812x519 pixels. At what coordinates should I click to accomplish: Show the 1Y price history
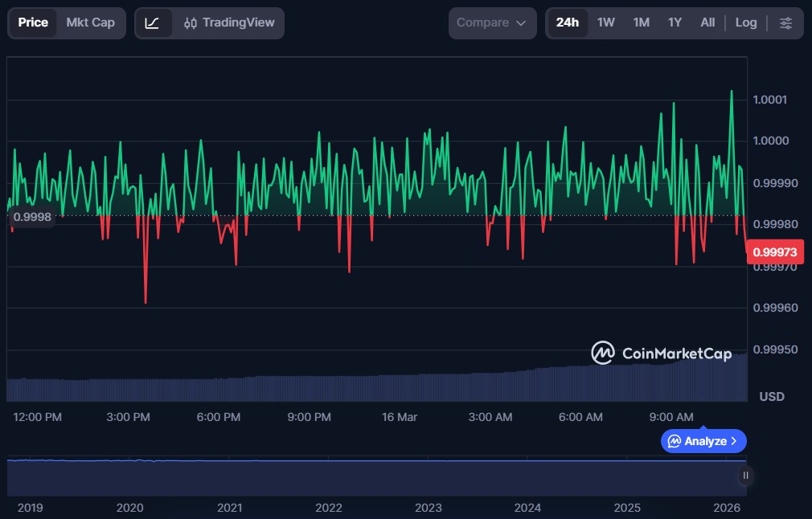coord(675,22)
